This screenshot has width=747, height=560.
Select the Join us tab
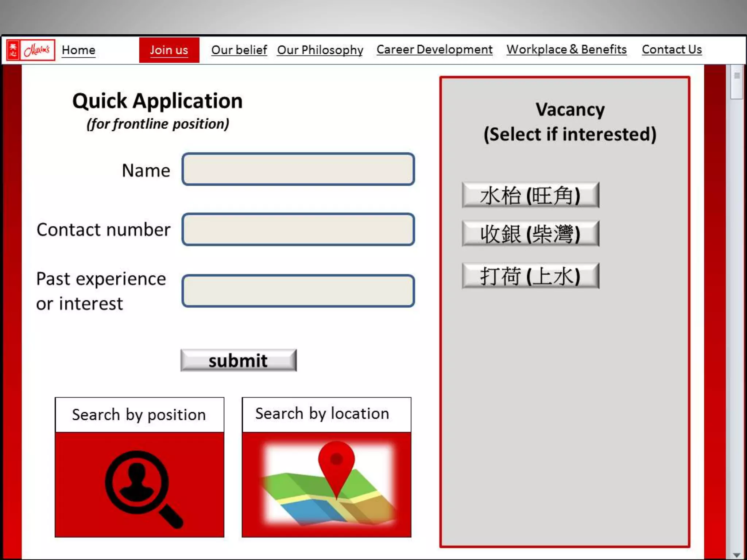(169, 50)
